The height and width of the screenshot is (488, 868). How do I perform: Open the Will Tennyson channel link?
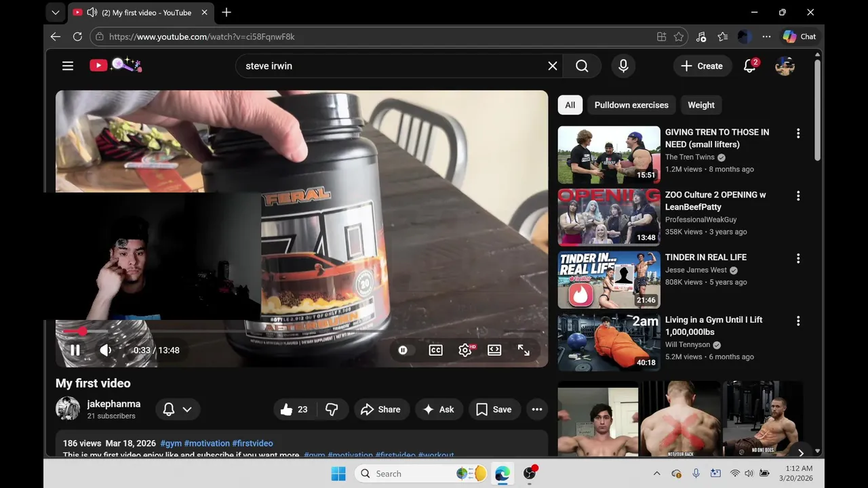tap(687, 344)
